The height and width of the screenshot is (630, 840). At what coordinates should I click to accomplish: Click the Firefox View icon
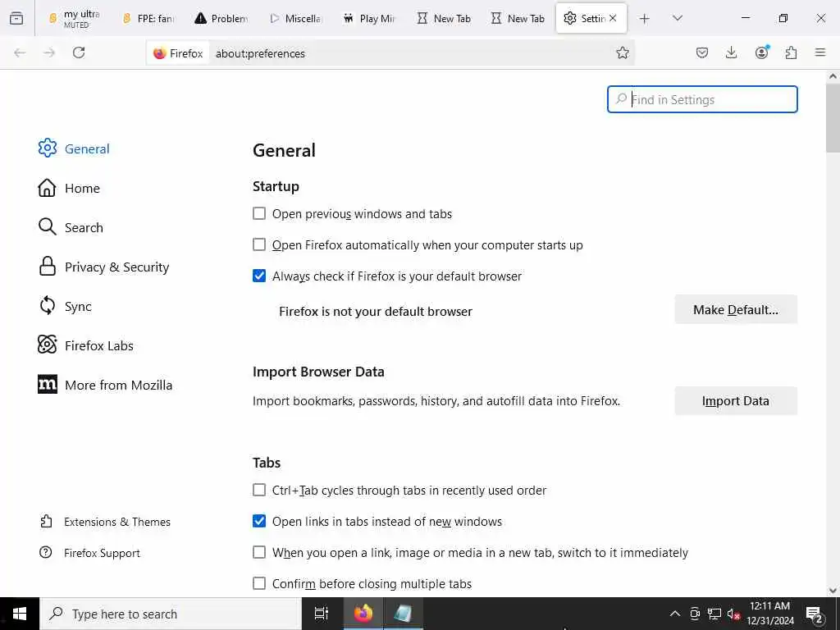16,18
